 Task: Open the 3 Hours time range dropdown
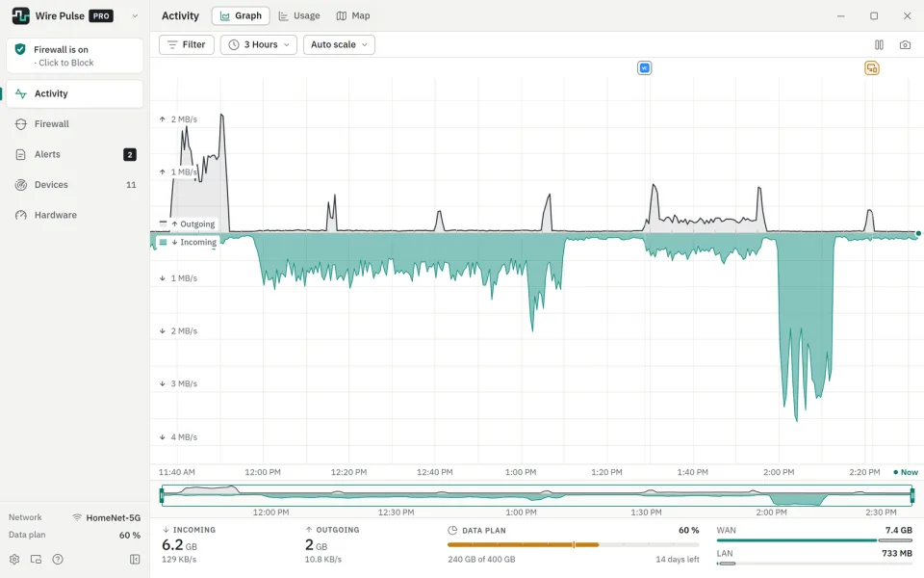[x=259, y=45]
